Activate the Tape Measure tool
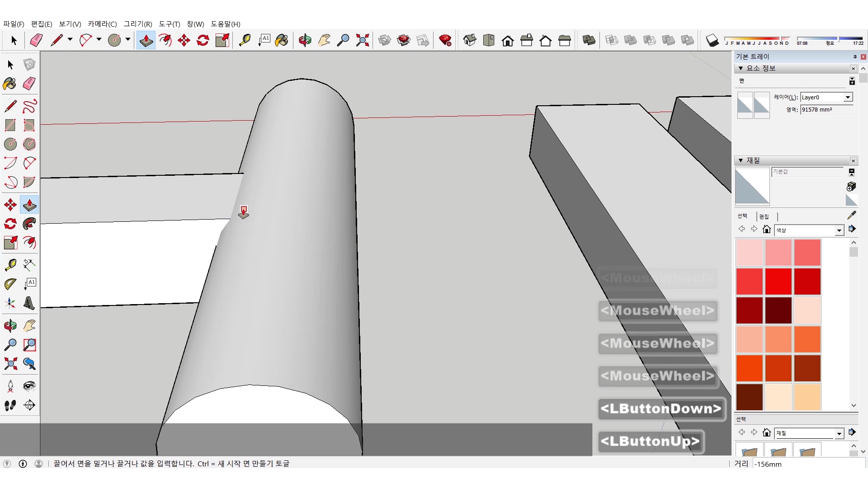 click(x=10, y=264)
